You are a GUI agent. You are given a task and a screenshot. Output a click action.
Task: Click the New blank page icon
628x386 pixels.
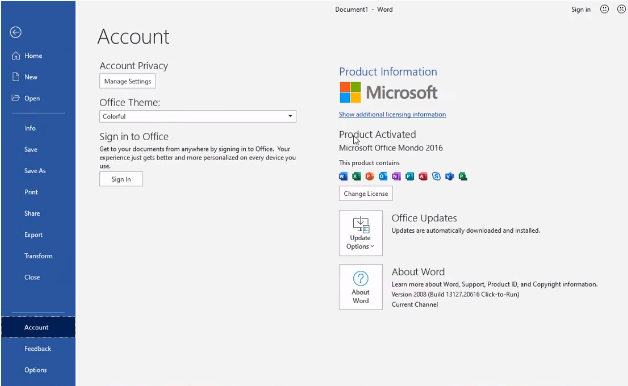click(16, 77)
